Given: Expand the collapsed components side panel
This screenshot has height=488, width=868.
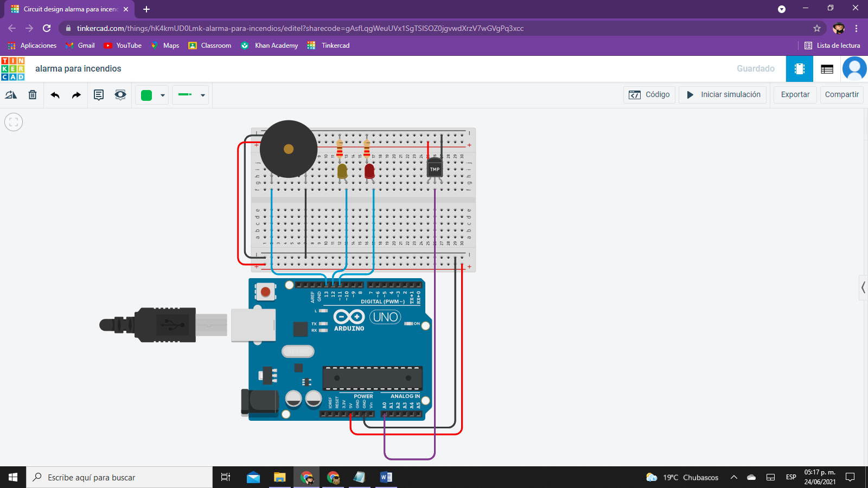Looking at the screenshot, I should tap(863, 287).
